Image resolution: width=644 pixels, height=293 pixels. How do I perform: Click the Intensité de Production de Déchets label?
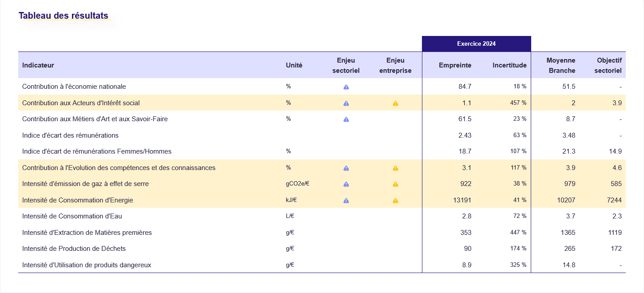pyautogui.click(x=74, y=249)
